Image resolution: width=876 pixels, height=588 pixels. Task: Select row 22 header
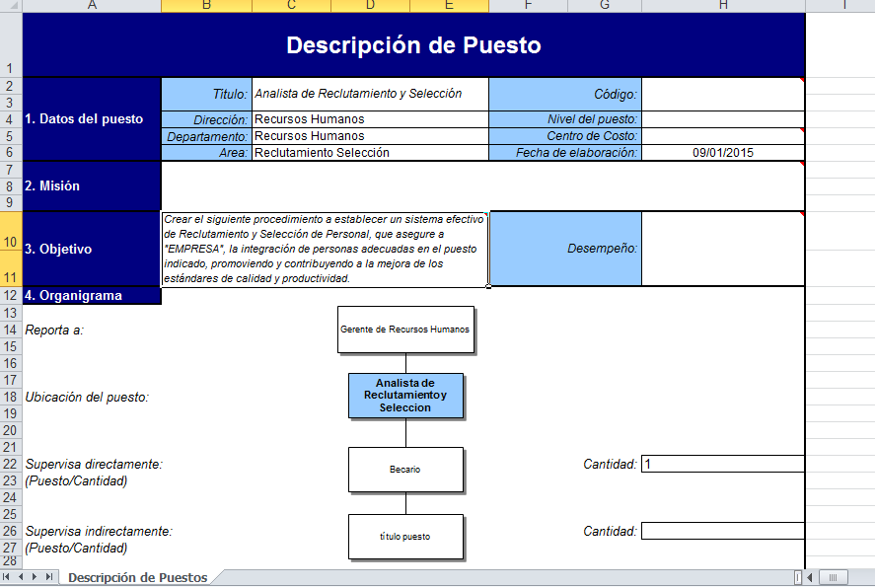point(11,464)
